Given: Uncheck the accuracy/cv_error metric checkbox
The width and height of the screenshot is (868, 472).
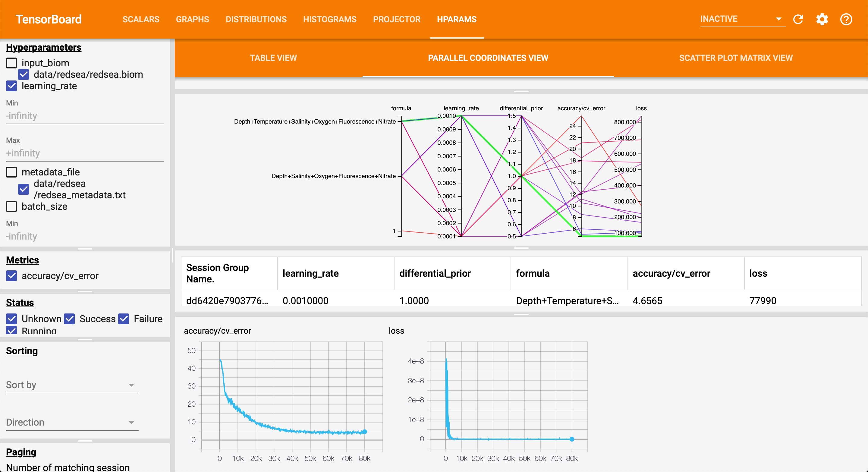Looking at the screenshot, I should [12, 275].
